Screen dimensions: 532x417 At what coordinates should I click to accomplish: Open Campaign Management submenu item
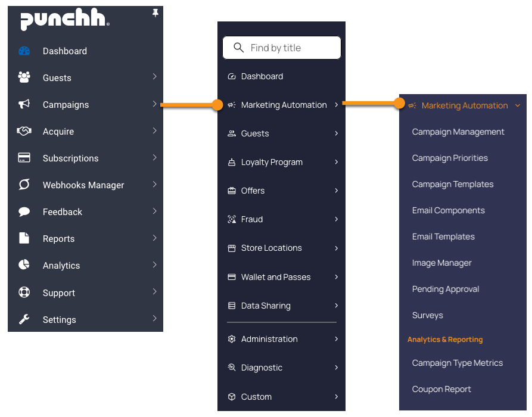click(x=458, y=132)
